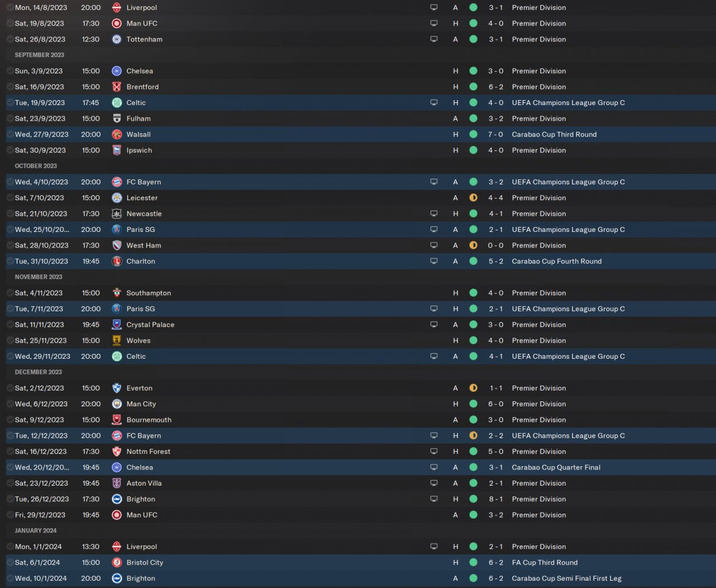The height and width of the screenshot is (588, 716).
Task: Open the FA Cup Third Round link
Action: click(x=544, y=563)
